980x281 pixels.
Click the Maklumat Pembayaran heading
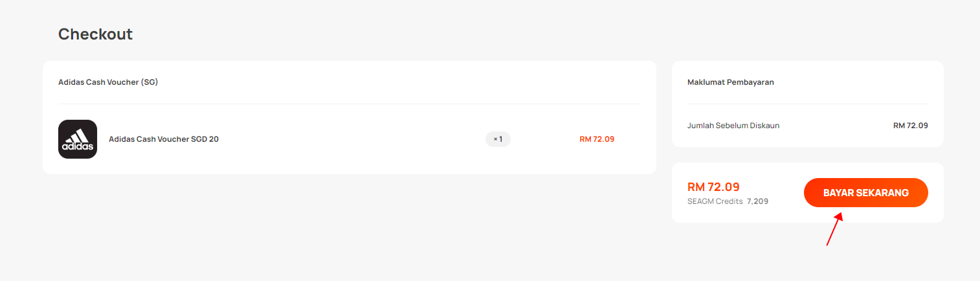click(x=731, y=82)
